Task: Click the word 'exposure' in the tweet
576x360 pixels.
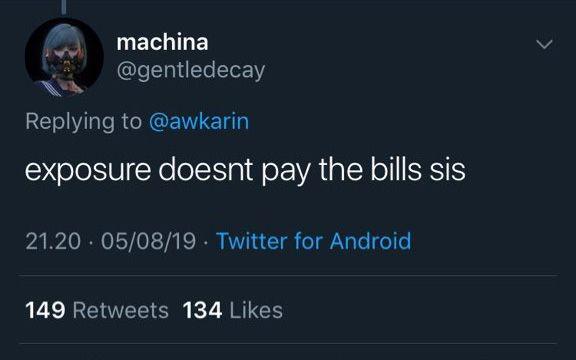Action: (88, 172)
